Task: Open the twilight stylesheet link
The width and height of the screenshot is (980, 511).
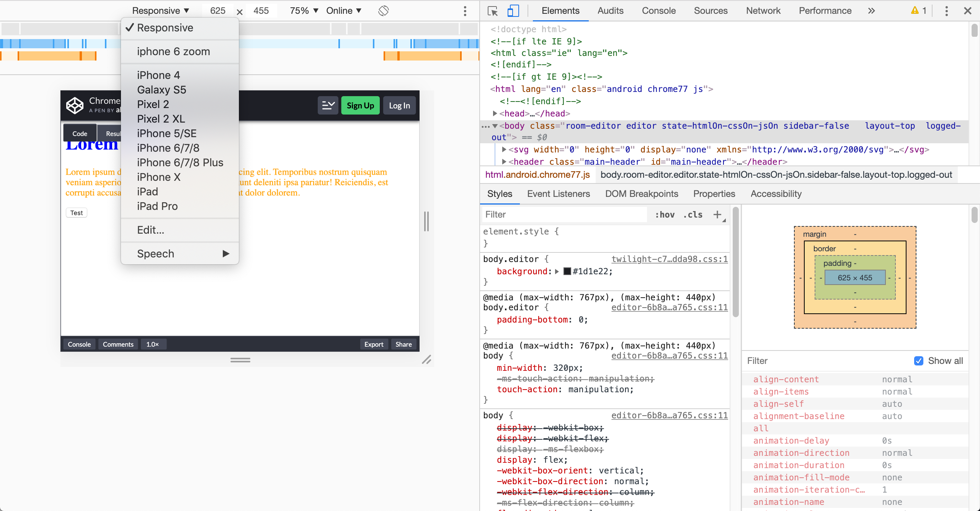Action: tap(669, 259)
